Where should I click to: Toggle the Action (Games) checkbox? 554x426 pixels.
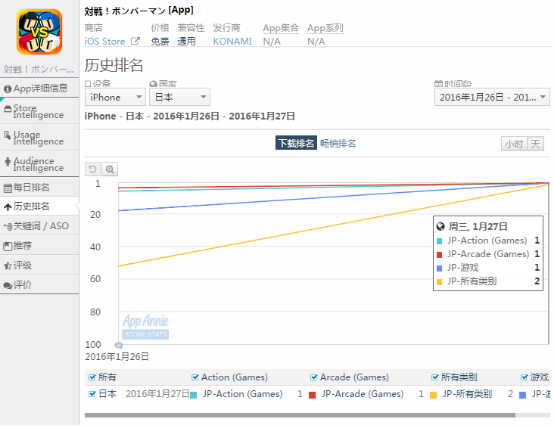pyautogui.click(x=195, y=377)
